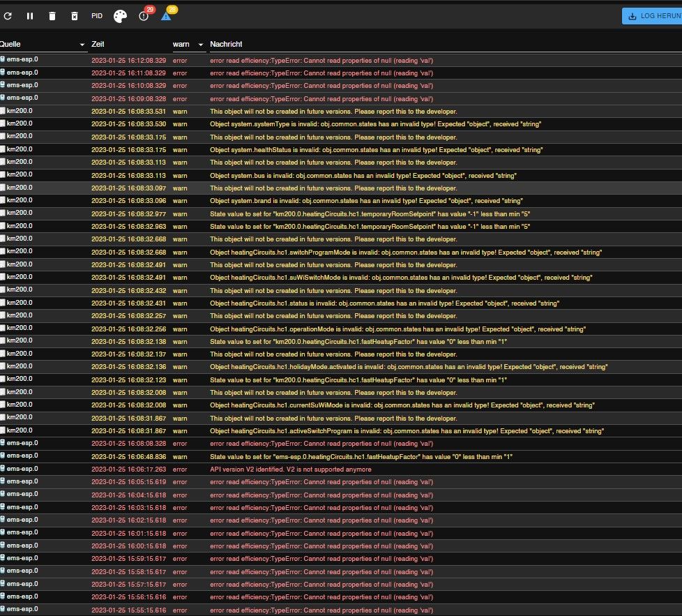Select the suWiSwitchMode invalid object message

pyautogui.click(x=401, y=278)
